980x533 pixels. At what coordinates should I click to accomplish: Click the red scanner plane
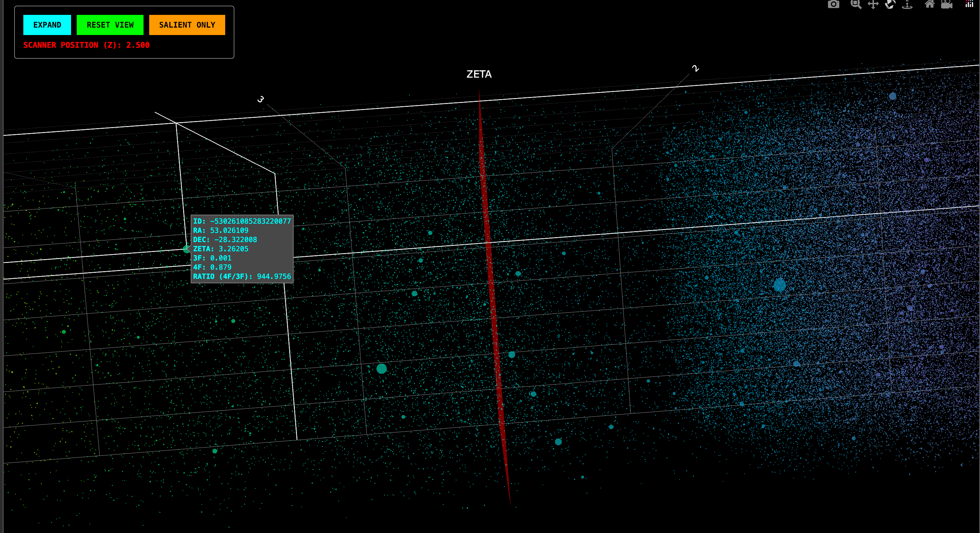pyautogui.click(x=491, y=290)
